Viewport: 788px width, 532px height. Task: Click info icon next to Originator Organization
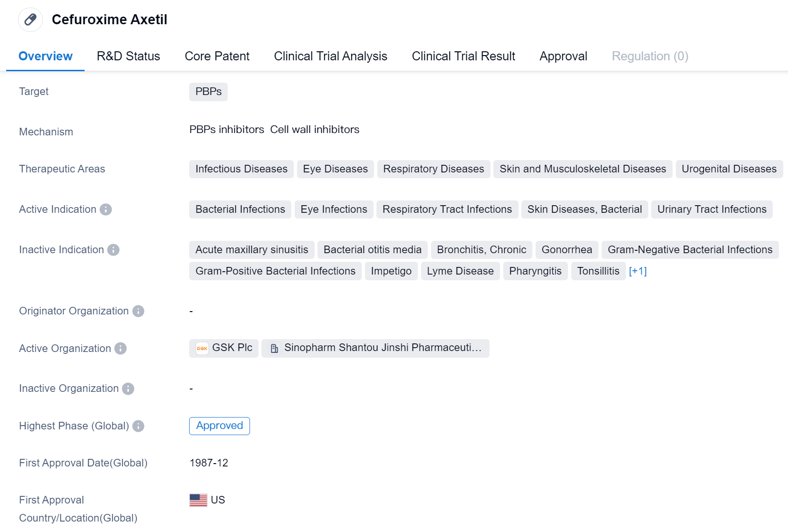point(138,311)
